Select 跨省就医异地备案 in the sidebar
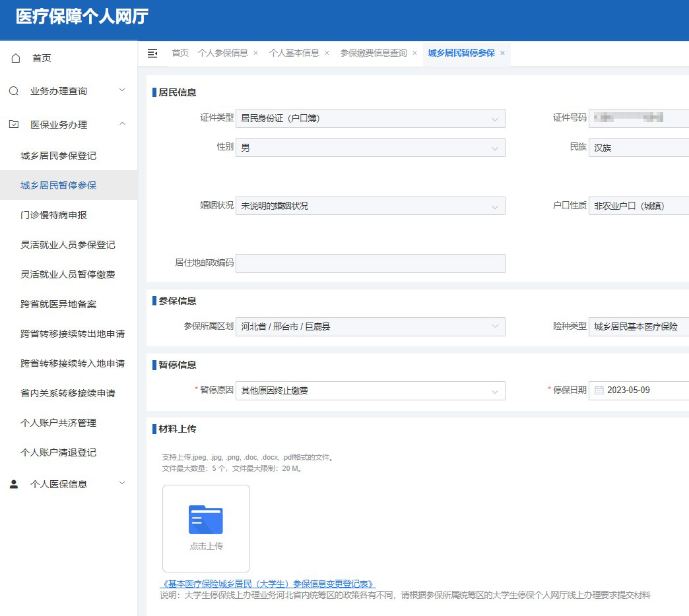The width and height of the screenshot is (689, 616). tap(57, 304)
